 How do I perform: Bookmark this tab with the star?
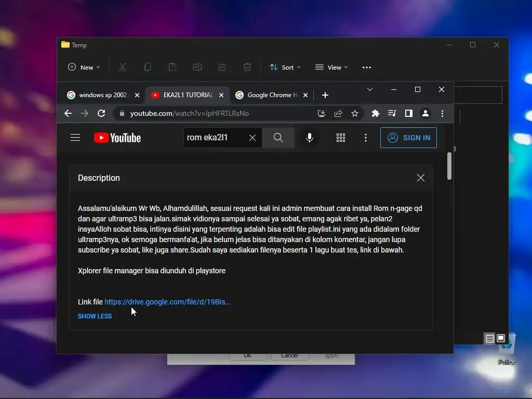pyautogui.click(x=354, y=113)
